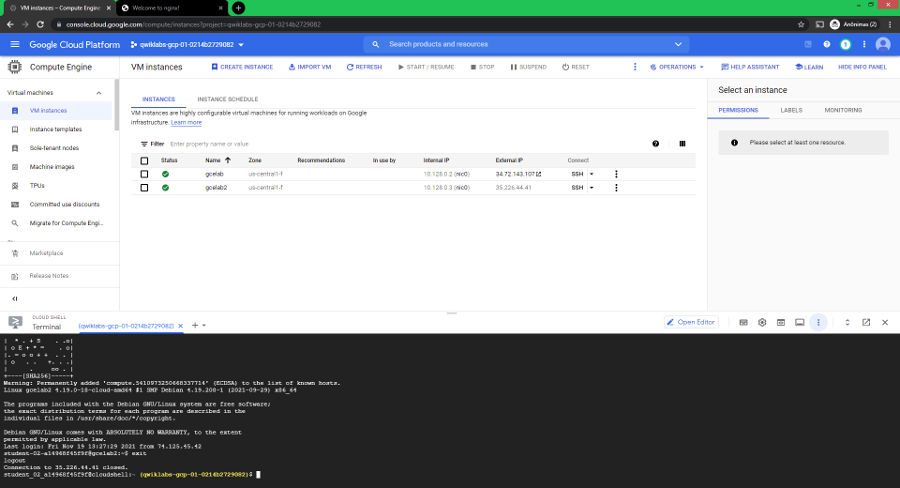Open the Cloud Shell three-dot more menu
This screenshot has height=488, width=900.
[818, 323]
